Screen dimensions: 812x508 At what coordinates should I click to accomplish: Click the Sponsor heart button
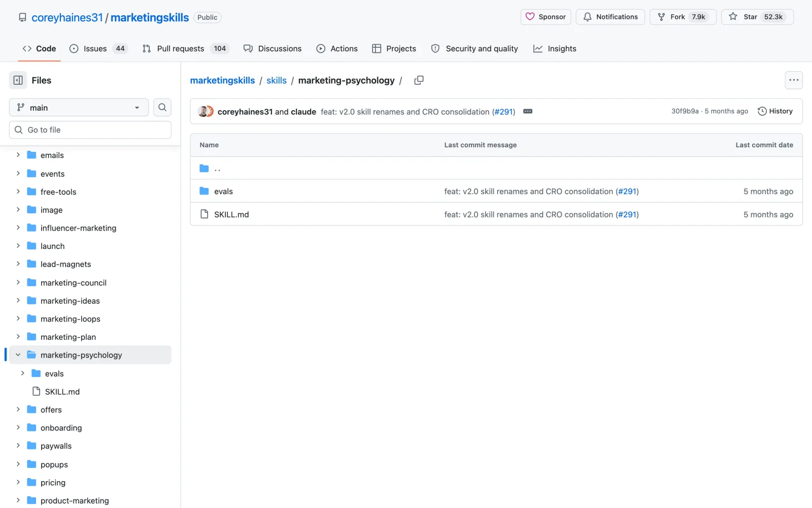coord(546,17)
